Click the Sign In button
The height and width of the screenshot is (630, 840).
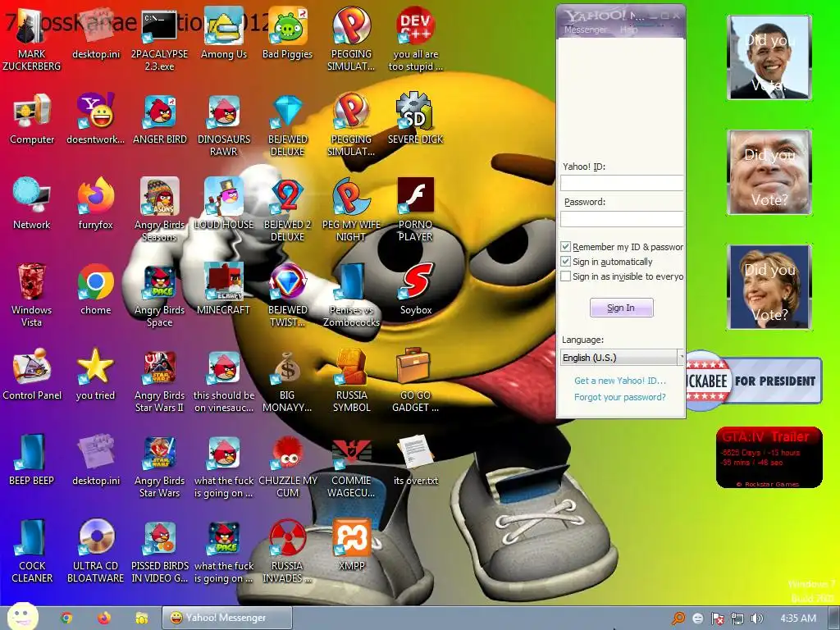tap(621, 308)
